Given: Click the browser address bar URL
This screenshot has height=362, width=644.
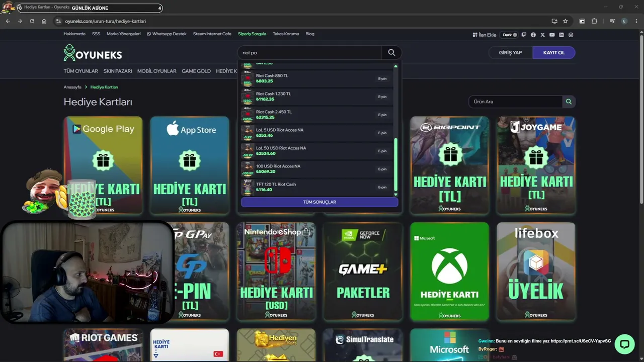Looking at the screenshot, I should coord(106,21).
